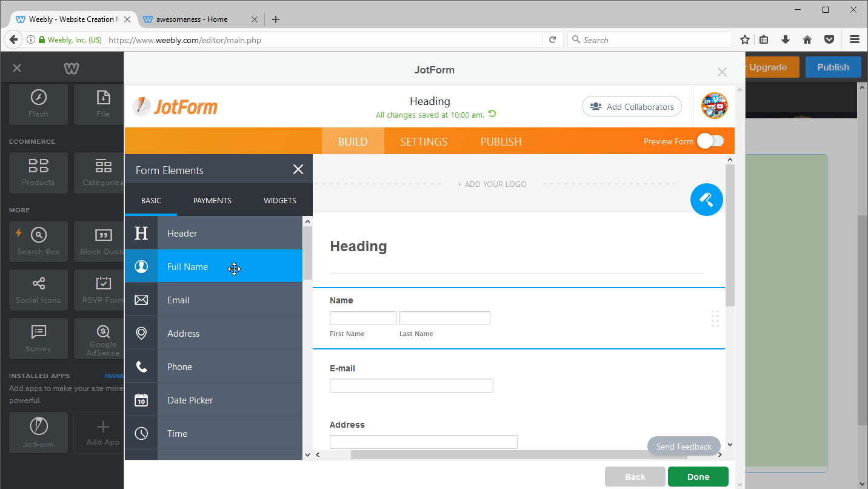Toggle the Preview Form switch
Image resolution: width=868 pixels, height=489 pixels.
(710, 140)
